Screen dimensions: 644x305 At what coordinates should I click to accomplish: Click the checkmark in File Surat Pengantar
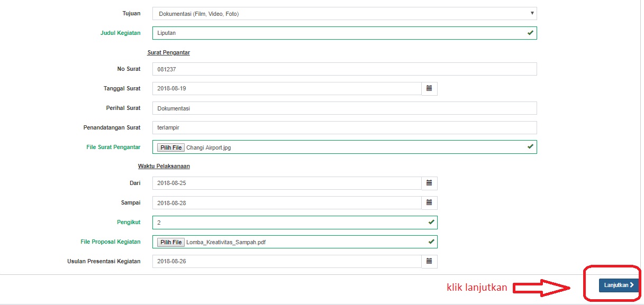pos(530,147)
